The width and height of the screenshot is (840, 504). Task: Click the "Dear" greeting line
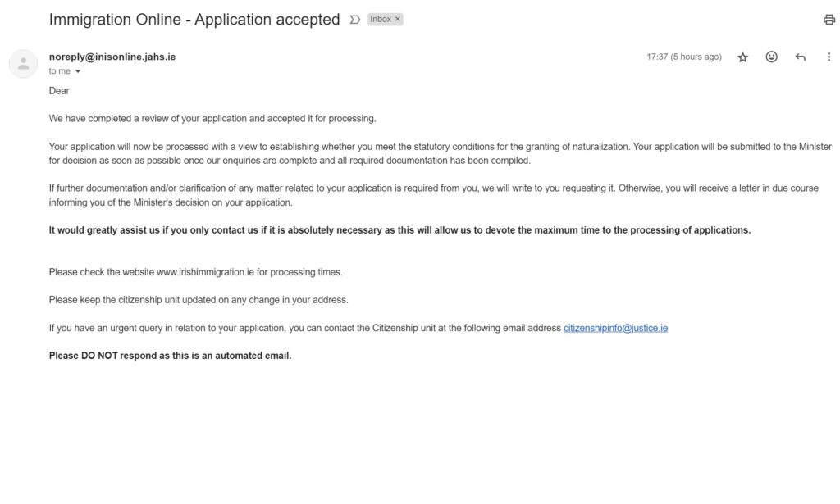click(x=59, y=91)
